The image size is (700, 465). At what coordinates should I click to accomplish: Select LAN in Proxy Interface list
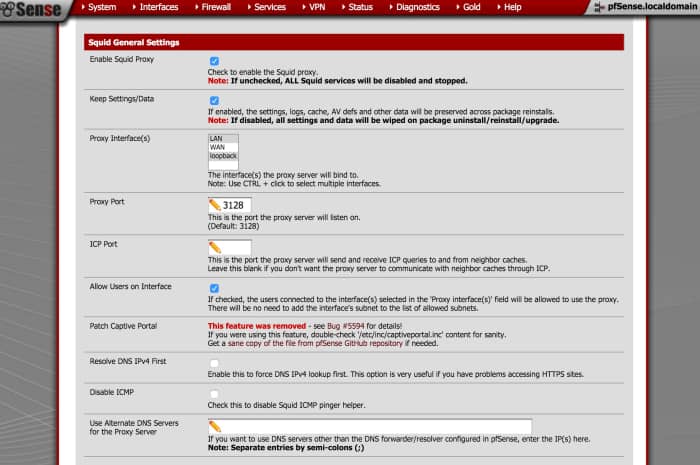tap(223, 139)
